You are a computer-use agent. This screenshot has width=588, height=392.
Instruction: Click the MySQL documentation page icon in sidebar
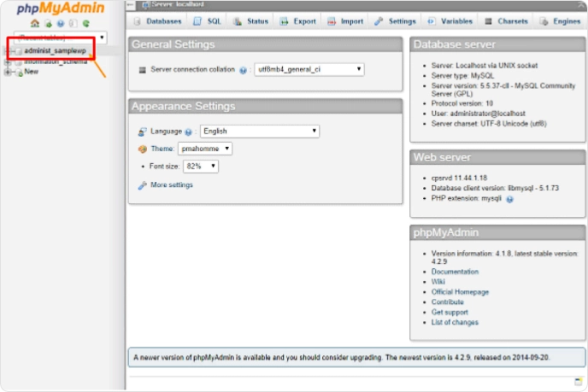point(73,24)
